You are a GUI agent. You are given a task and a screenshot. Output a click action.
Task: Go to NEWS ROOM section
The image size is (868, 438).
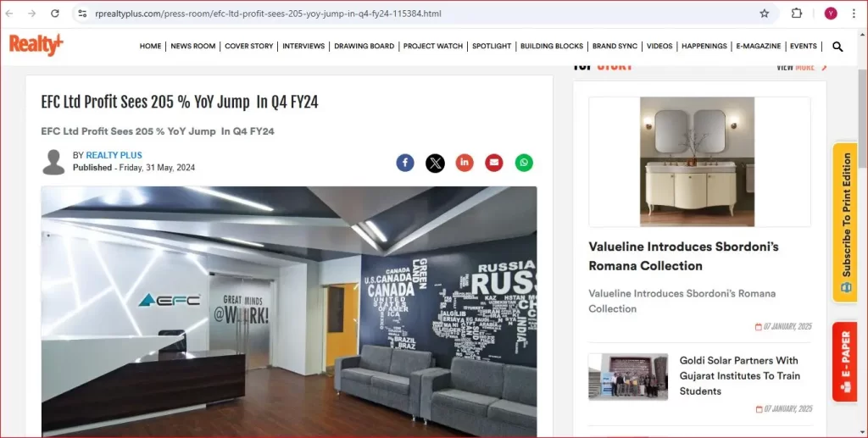193,46
